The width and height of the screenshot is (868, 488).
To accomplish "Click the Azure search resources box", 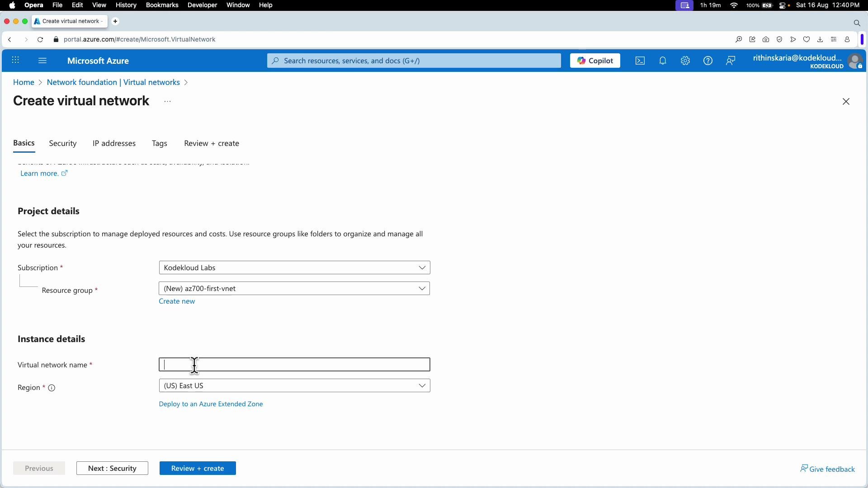I will point(414,61).
